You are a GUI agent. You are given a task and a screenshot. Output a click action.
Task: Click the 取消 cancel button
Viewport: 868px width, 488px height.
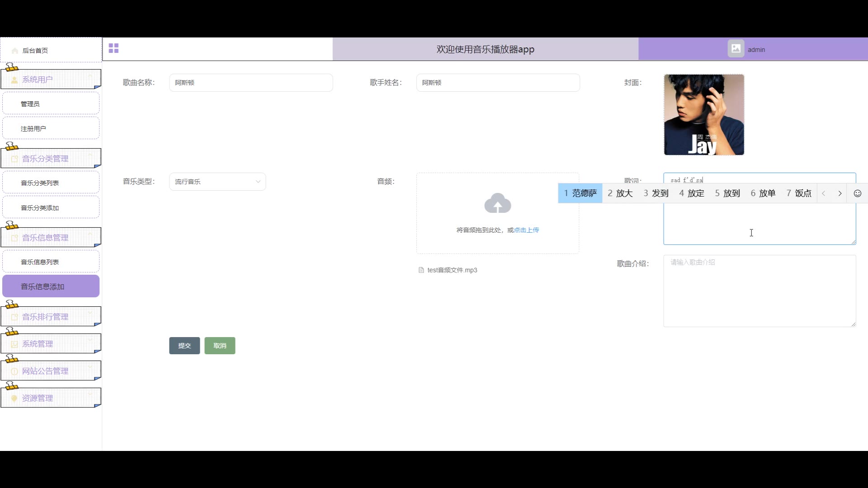click(220, 346)
